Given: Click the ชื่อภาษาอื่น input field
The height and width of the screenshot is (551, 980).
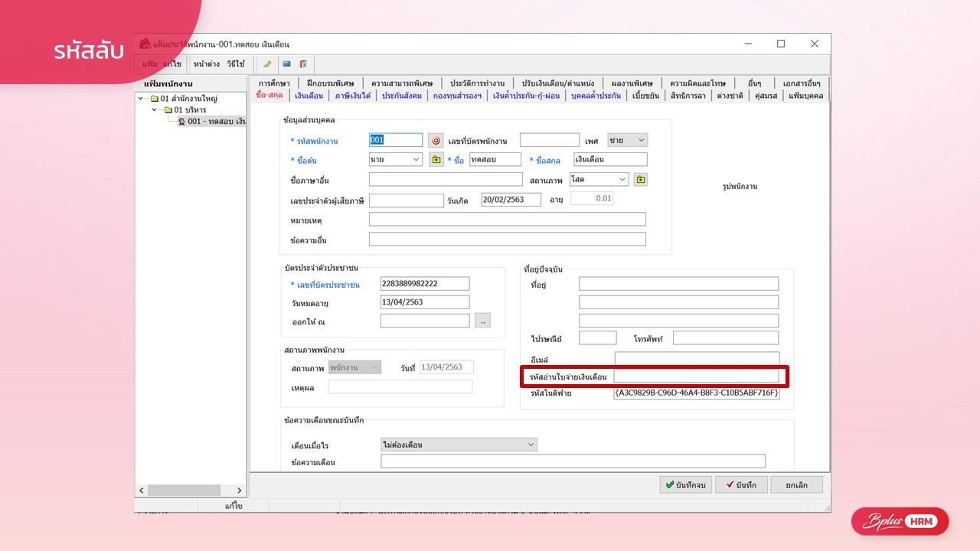Looking at the screenshot, I should [x=446, y=179].
